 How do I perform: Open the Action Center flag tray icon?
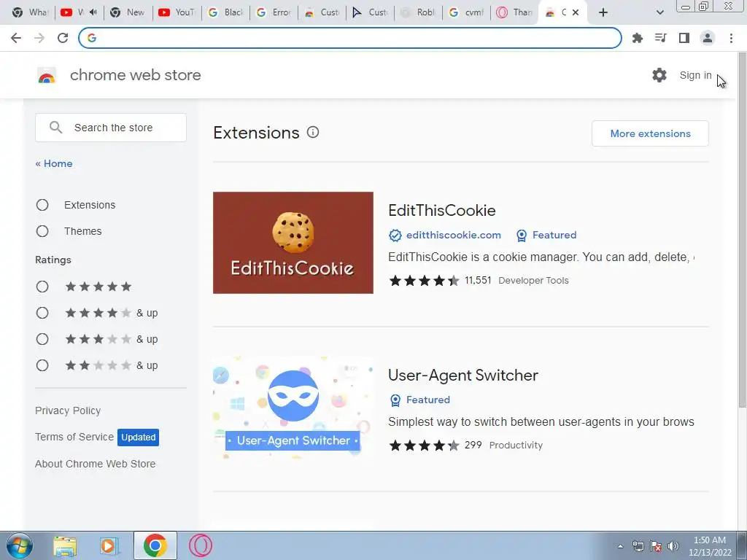pos(656,546)
